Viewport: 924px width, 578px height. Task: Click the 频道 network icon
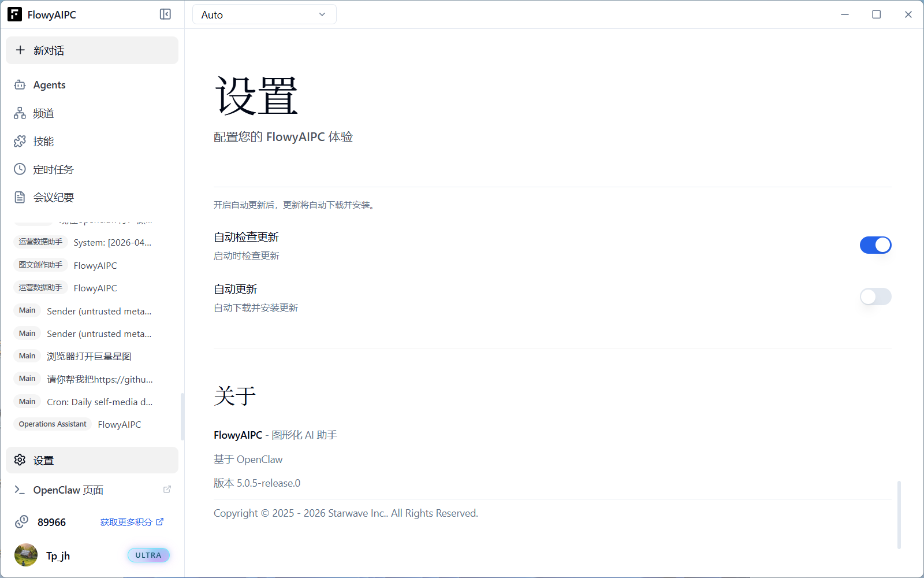coord(20,113)
